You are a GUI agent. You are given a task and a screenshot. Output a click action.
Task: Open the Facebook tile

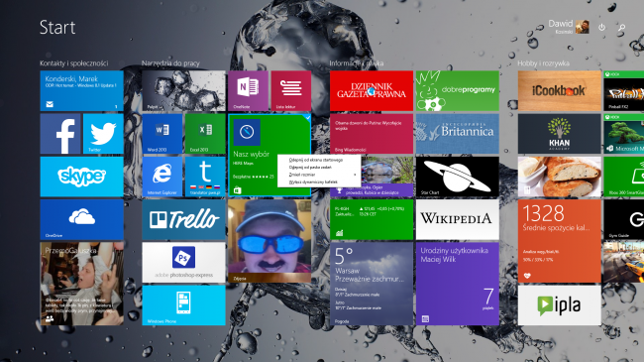coord(60,134)
